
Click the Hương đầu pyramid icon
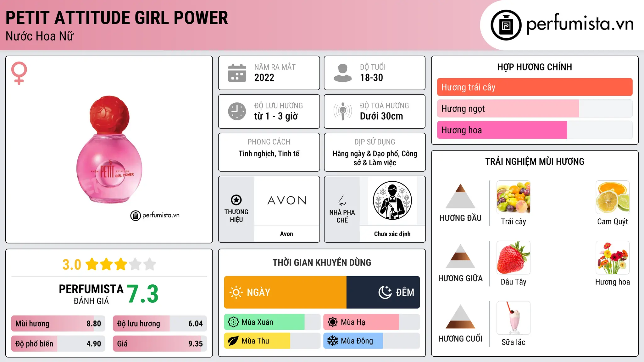461,196
